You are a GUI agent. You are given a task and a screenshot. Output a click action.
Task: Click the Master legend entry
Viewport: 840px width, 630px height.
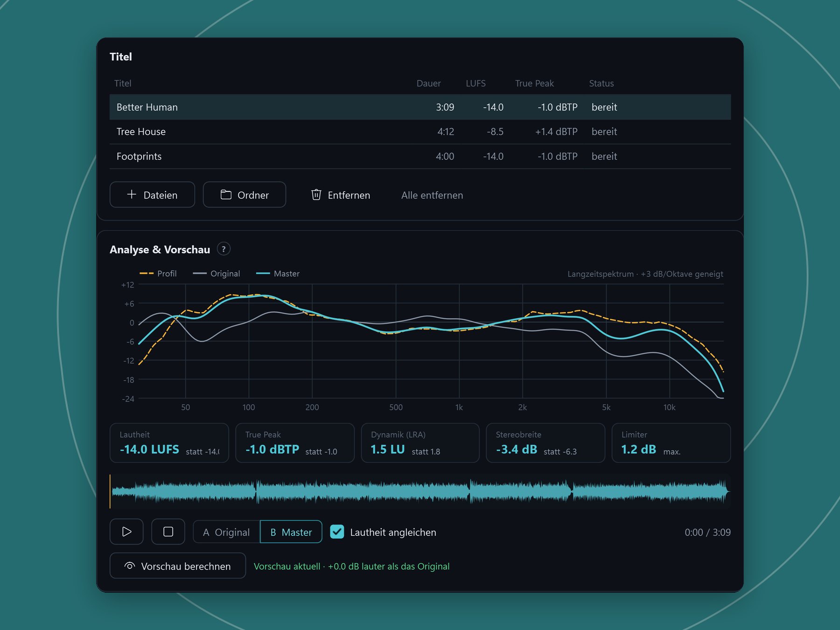(x=278, y=273)
